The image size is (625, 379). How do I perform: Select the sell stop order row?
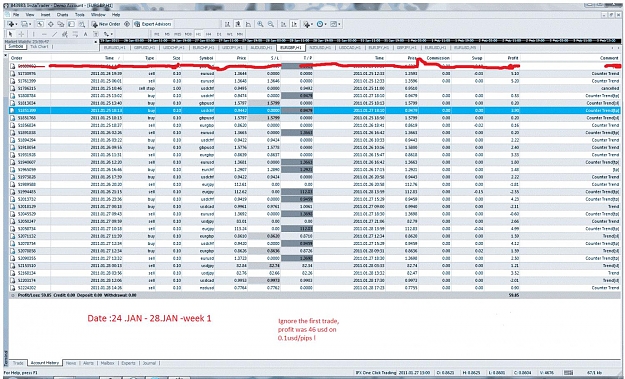(x=314, y=88)
